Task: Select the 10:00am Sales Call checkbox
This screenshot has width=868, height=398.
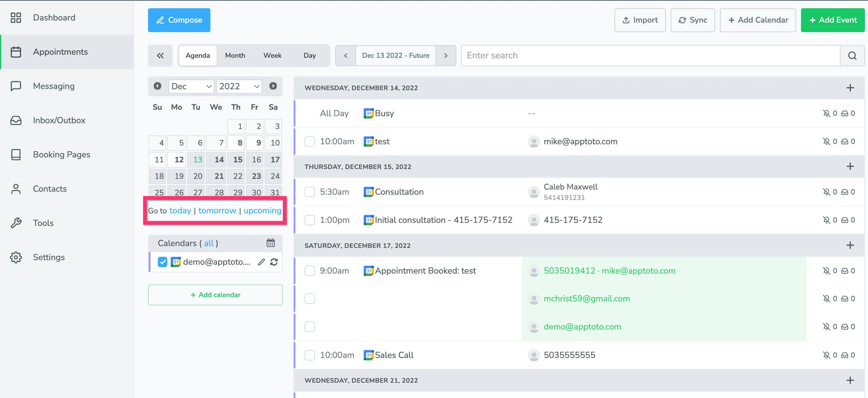Action: point(310,355)
